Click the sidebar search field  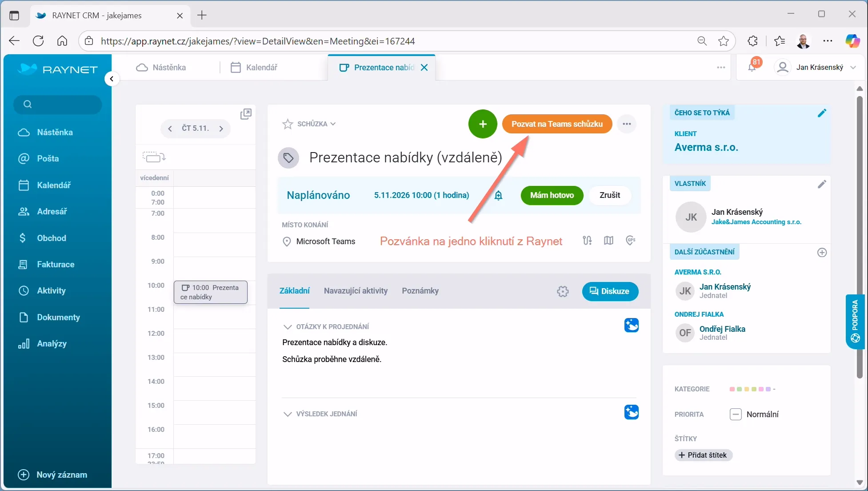58,105
